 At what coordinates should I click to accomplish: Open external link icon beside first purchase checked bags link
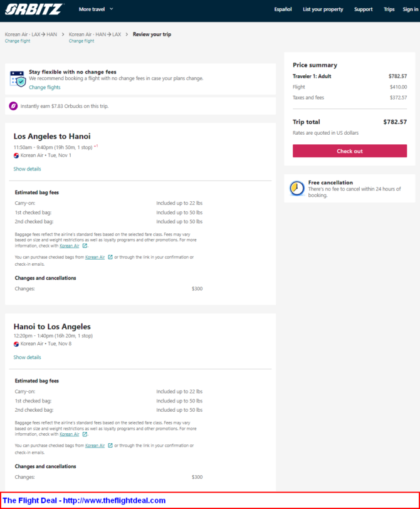tap(110, 257)
